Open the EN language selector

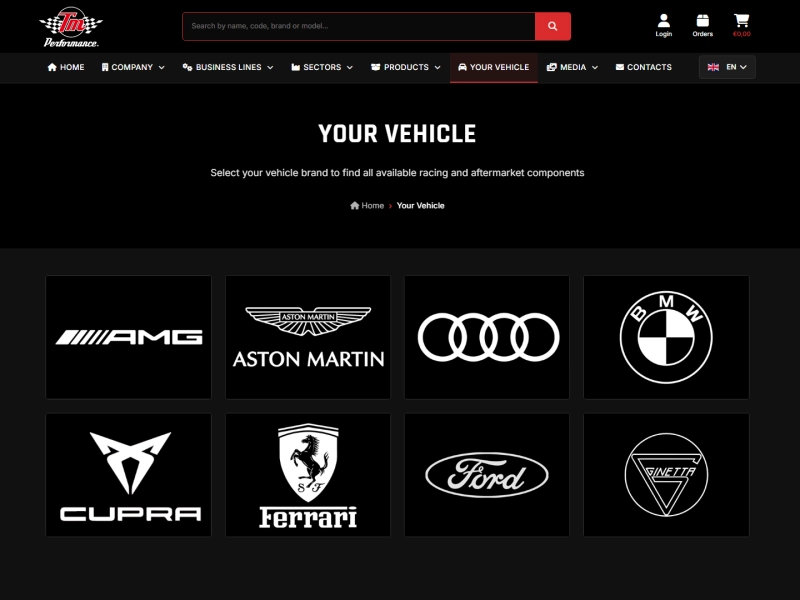[727, 67]
